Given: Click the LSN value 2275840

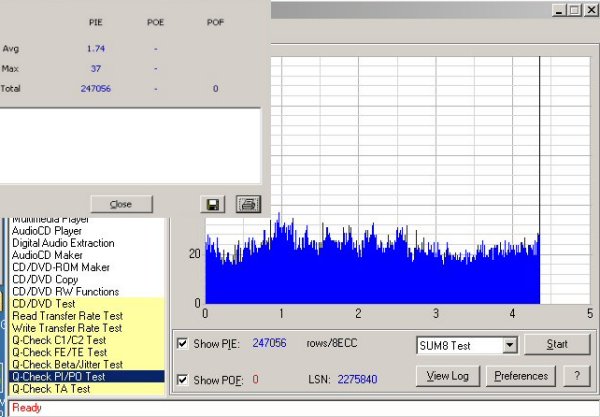Looking at the screenshot, I should [357, 380].
